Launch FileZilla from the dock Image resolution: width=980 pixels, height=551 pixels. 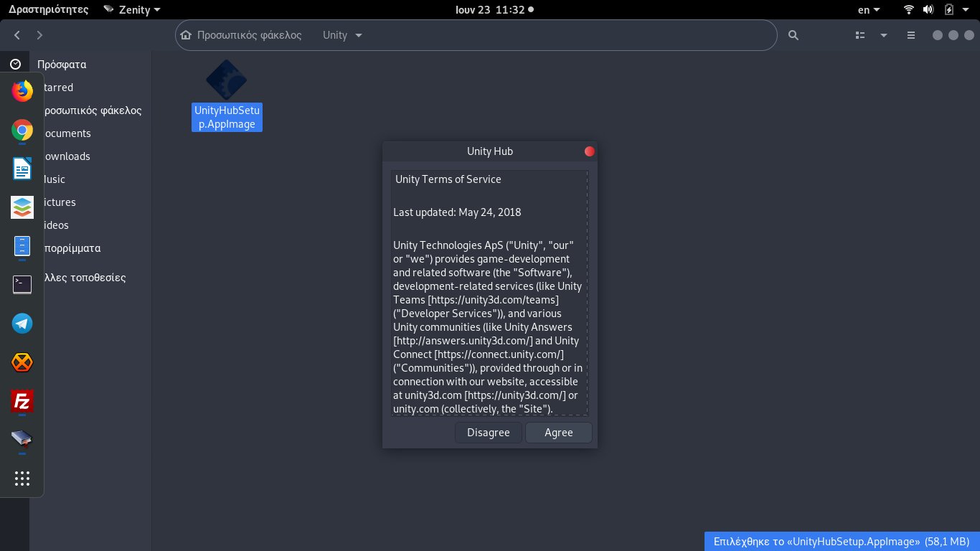22,401
